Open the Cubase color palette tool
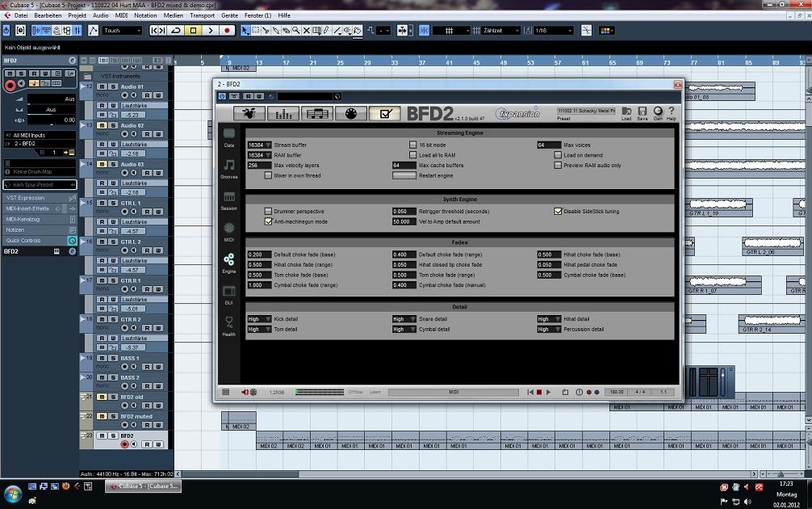This screenshot has height=509, width=812. pyautogui.click(x=605, y=31)
